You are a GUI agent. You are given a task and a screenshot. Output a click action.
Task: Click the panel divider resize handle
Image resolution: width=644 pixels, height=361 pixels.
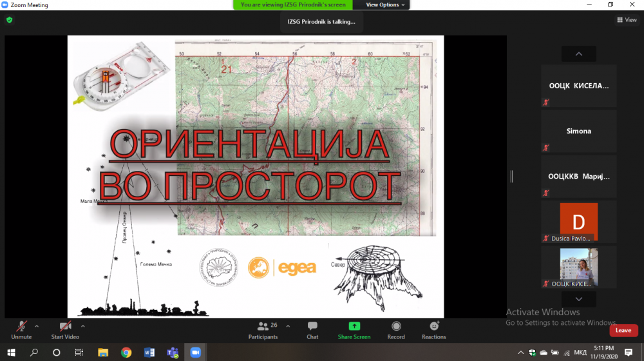click(x=511, y=176)
